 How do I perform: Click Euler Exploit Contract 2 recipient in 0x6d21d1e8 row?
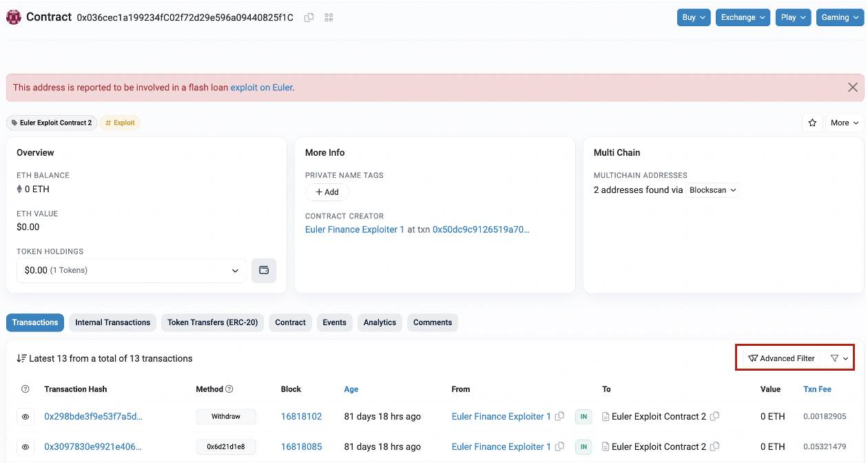[x=659, y=446]
